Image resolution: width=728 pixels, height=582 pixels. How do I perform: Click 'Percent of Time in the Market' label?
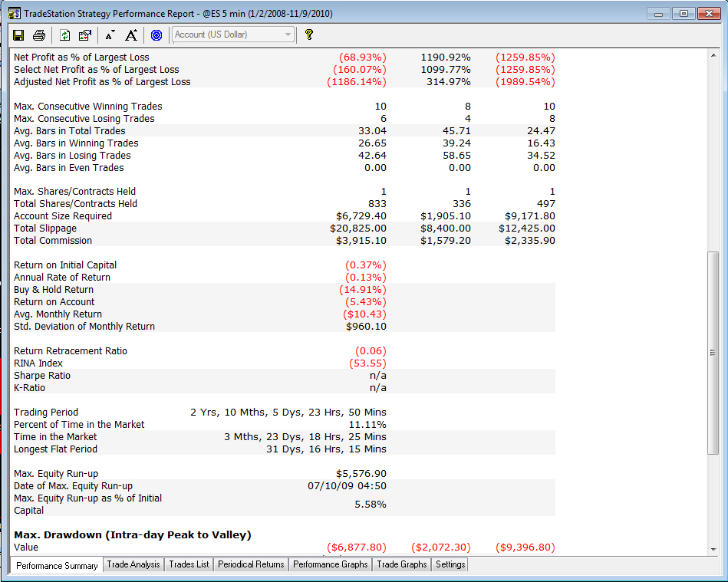pos(79,424)
